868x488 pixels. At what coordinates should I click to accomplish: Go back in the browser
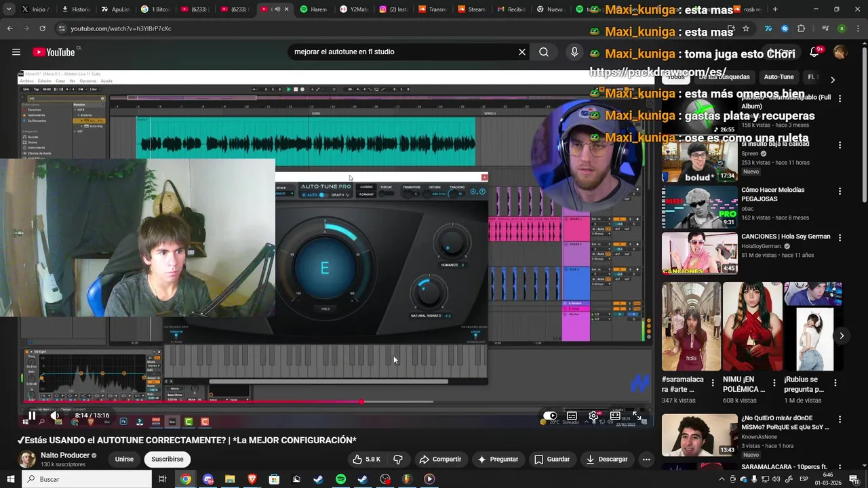pyautogui.click(x=9, y=28)
